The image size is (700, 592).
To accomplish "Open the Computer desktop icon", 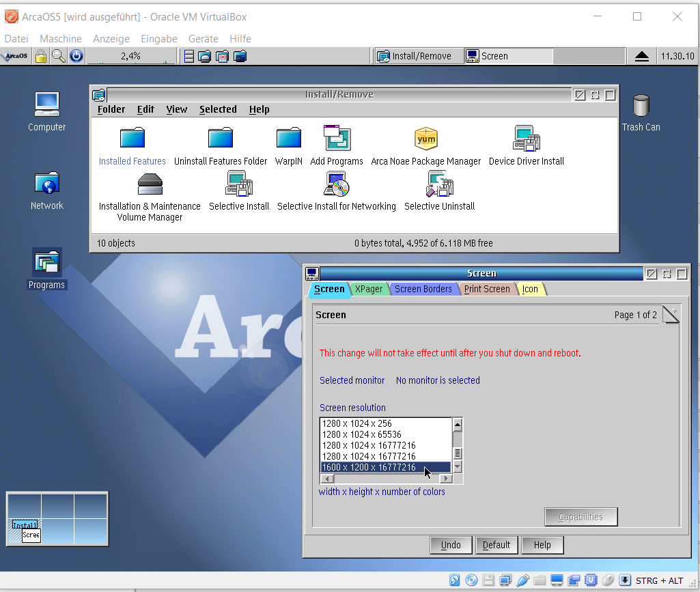I will 47,105.
